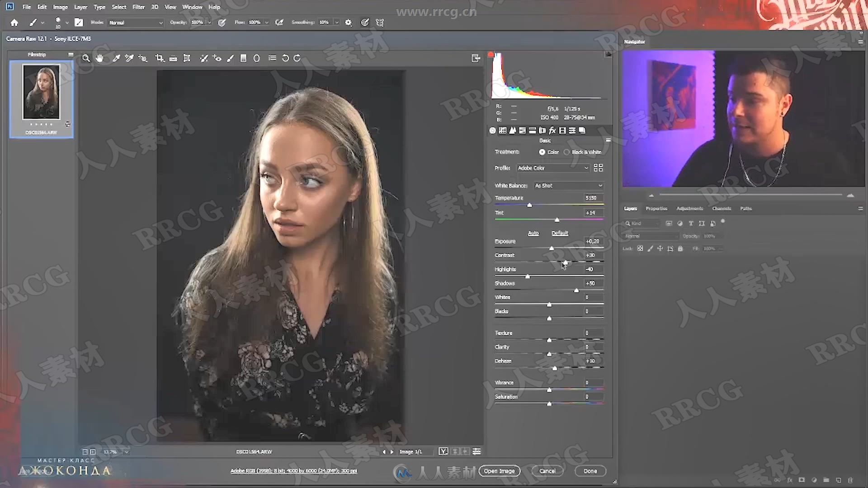
Task: Open brush Opacity dropdown arrow
Action: [209, 23]
